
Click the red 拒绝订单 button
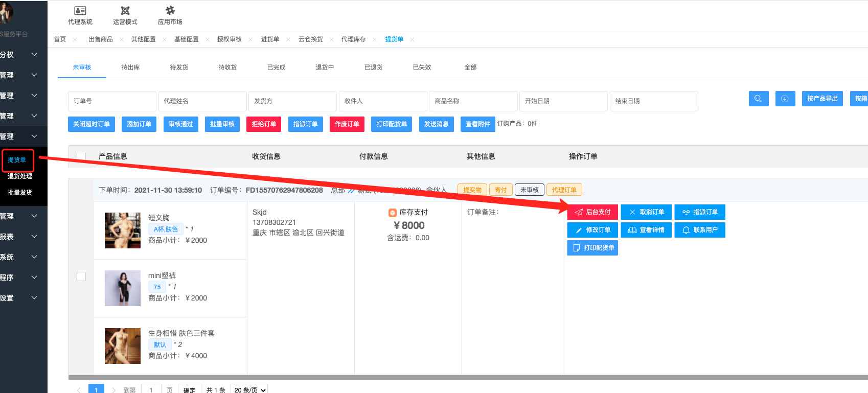(x=264, y=124)
